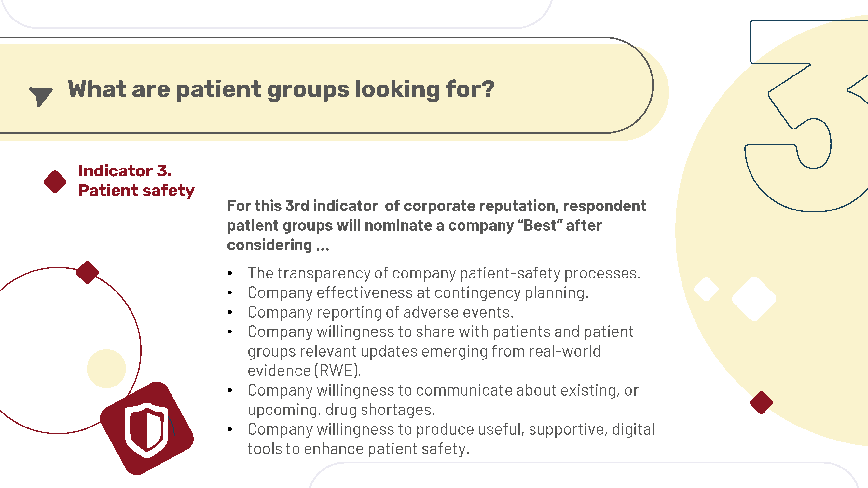The image size is (868, 488).
Task: Click the red diamond on yellow circle
Action: [761, 402]
